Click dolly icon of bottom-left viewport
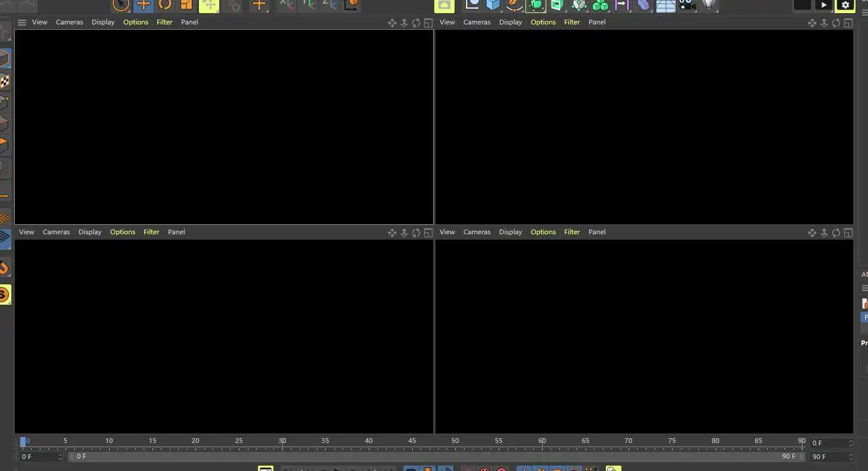The height and width of the screenshot is (471, 868). [404, 233]
